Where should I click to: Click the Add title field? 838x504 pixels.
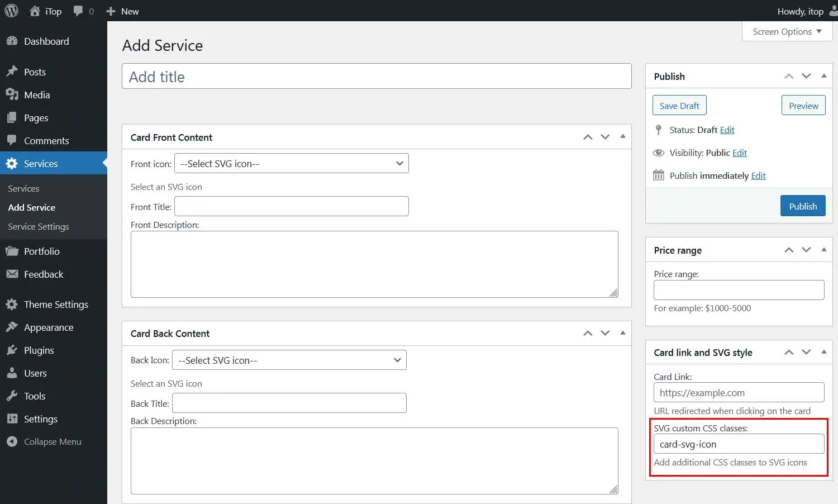[377, 76]
